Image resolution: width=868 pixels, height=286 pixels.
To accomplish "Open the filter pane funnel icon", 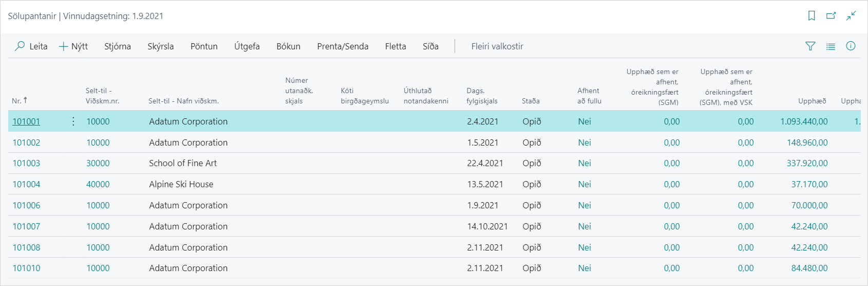I will (x=810, y=46).
